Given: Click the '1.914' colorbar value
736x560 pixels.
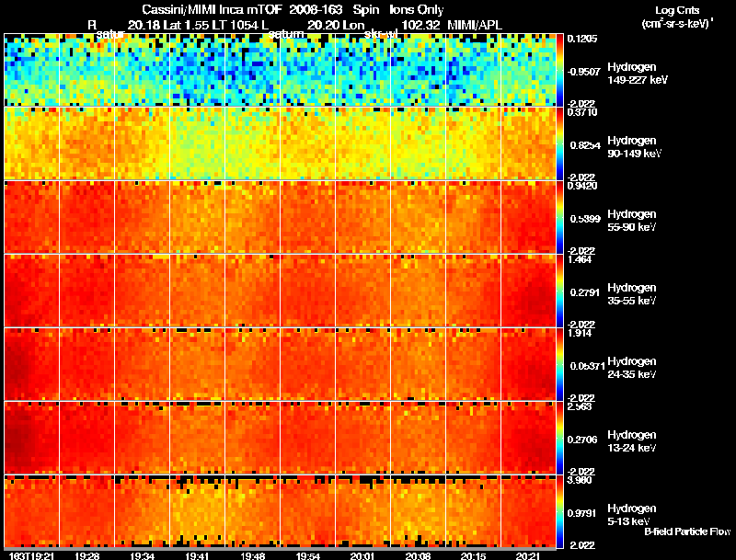Looking at the screenshot, I should coord(580,333).
